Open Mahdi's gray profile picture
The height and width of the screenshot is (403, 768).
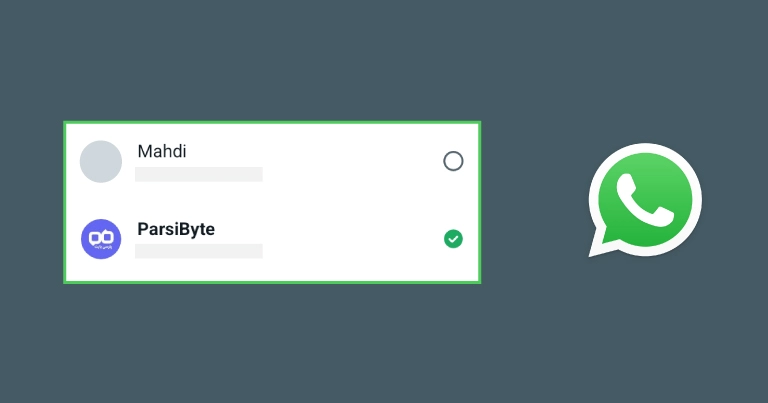coord(101,161)
